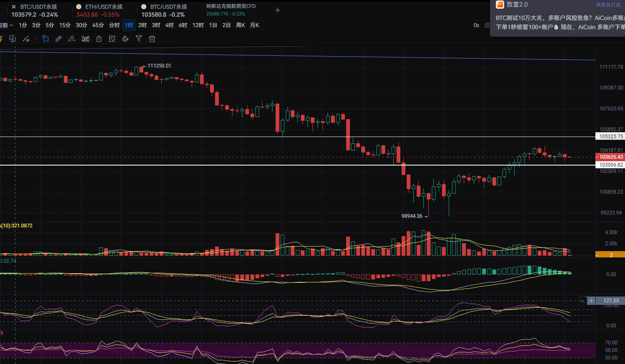Click the trash can delete-drawings icon
This screenshot has width=625, height=364.
152,39
